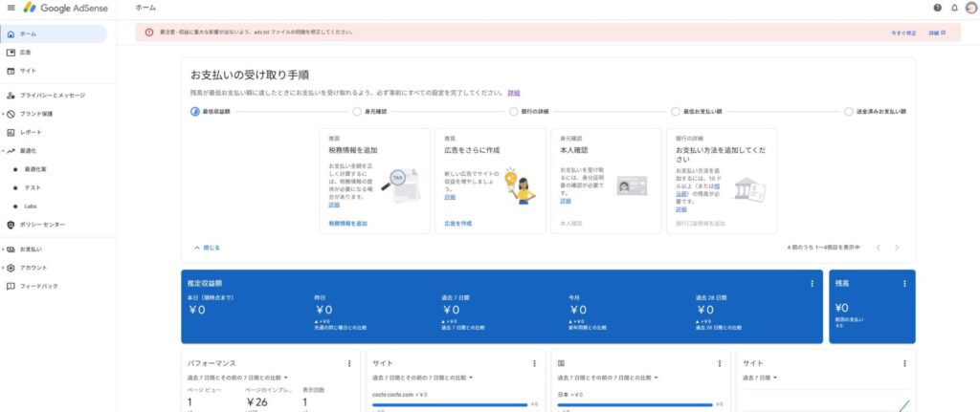Image resolution: width=980 pixels, height=412 pixels.
Task: Go to previous task cards page
Action: [879, 248]
